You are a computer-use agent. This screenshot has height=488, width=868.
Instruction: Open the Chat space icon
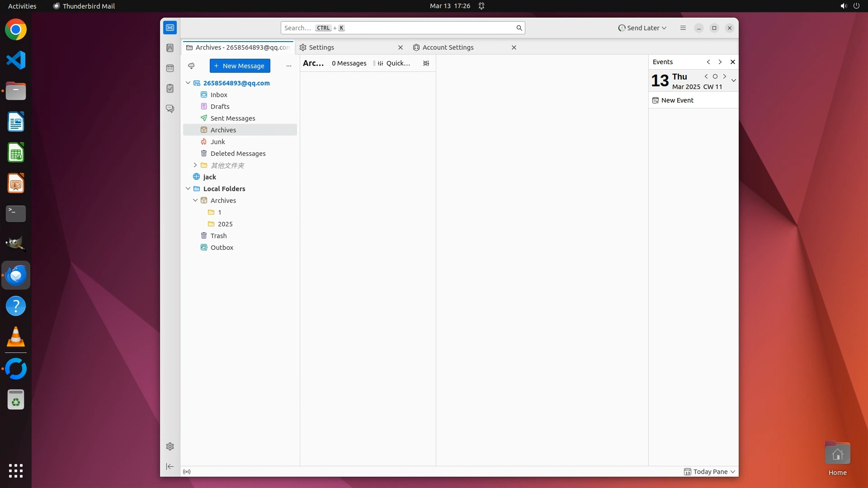click(170, 109)
